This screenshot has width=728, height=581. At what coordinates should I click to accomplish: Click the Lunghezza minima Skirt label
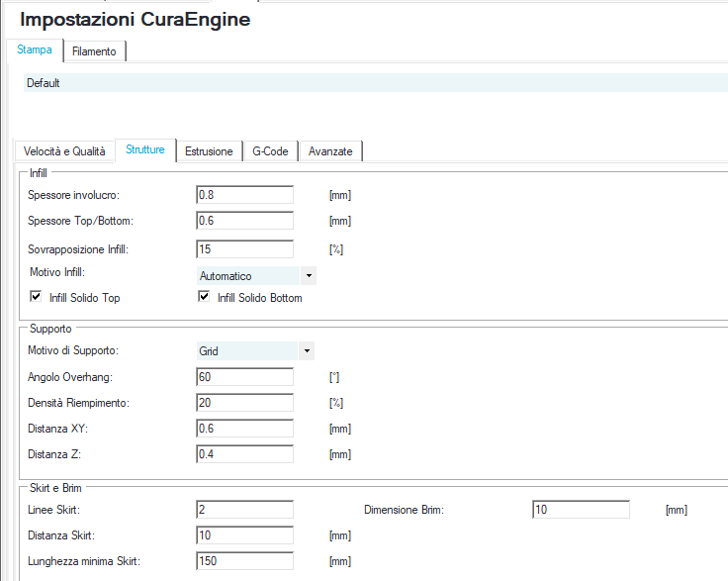pos(84,561)
